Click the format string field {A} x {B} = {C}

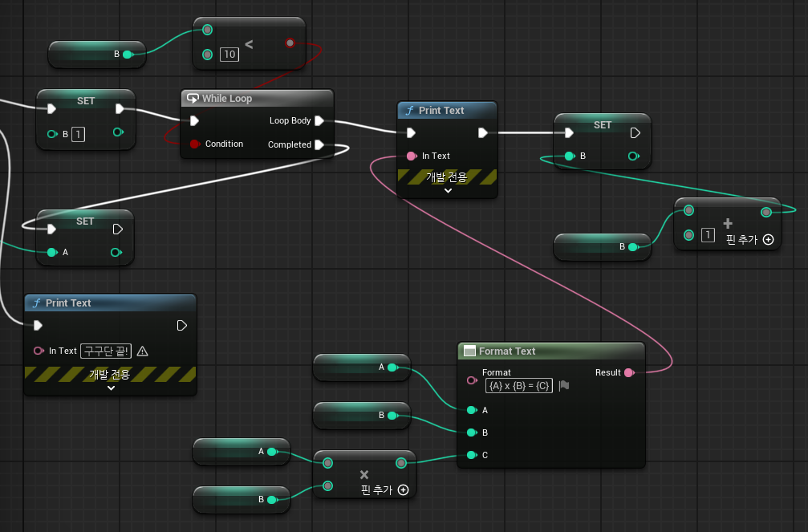pyautogui.click(x=519, y=386)
